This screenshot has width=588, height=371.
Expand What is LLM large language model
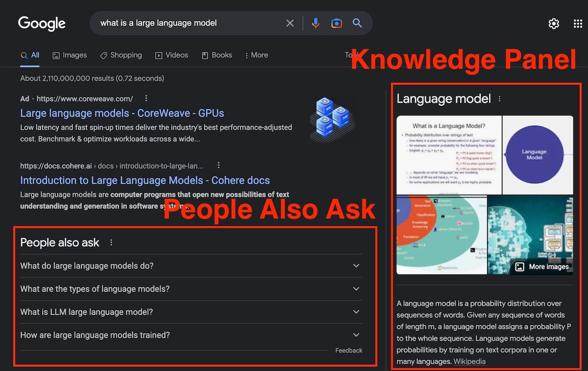(x=191, y=312)
